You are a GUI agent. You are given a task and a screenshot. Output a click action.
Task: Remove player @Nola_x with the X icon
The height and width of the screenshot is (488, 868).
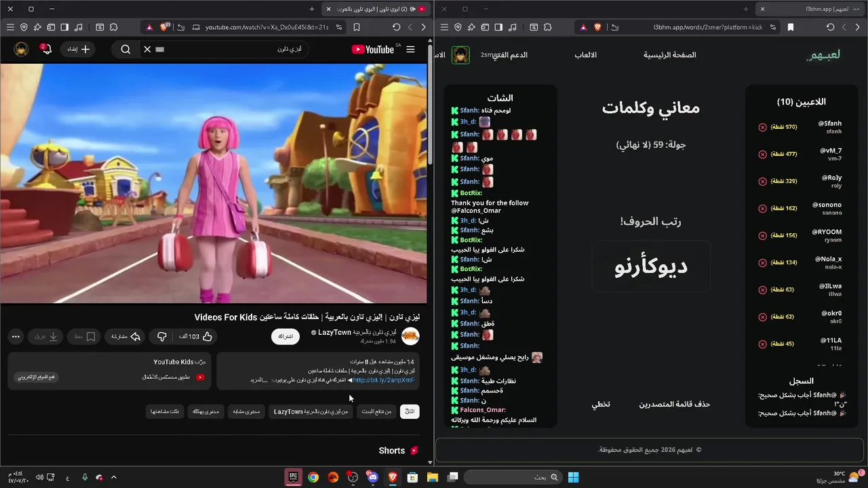tap(762, 263)
